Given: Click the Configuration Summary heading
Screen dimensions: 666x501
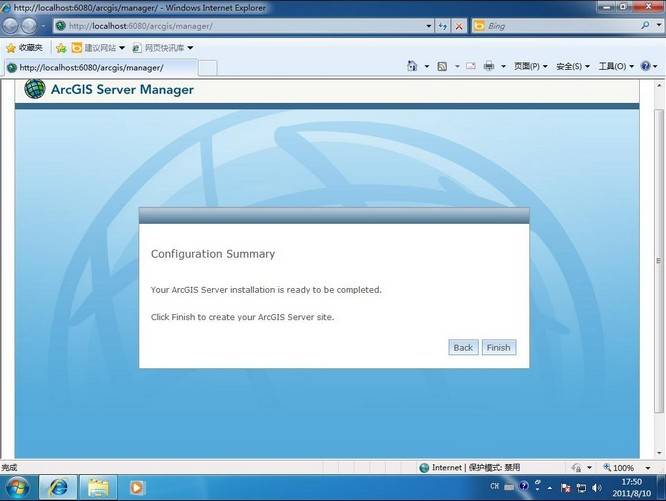Looking at the screenshot, I should click(x=213, y=254).
